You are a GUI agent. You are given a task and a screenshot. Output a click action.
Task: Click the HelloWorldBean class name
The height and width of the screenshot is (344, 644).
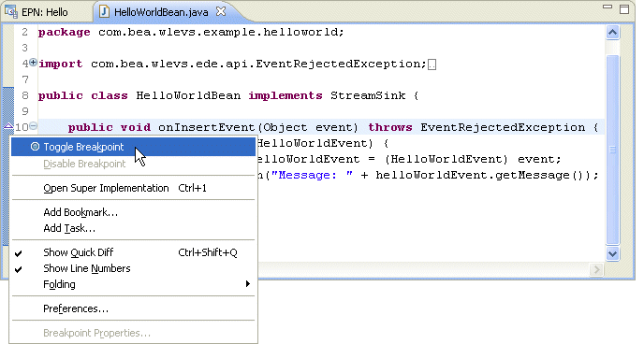coord(188,95)
